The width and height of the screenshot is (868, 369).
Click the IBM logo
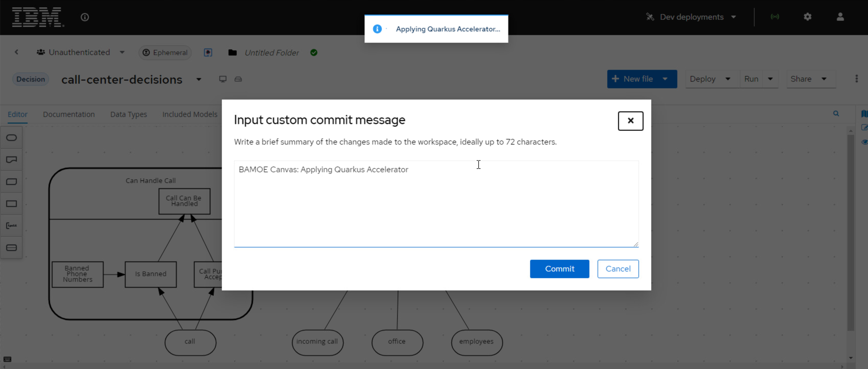point(38,17)
